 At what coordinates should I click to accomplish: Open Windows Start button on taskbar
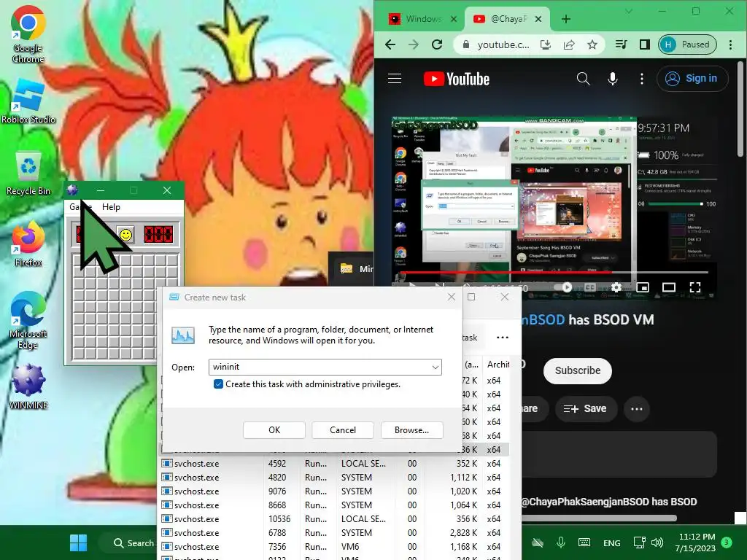pyautogui.click(x=78, y=542)
